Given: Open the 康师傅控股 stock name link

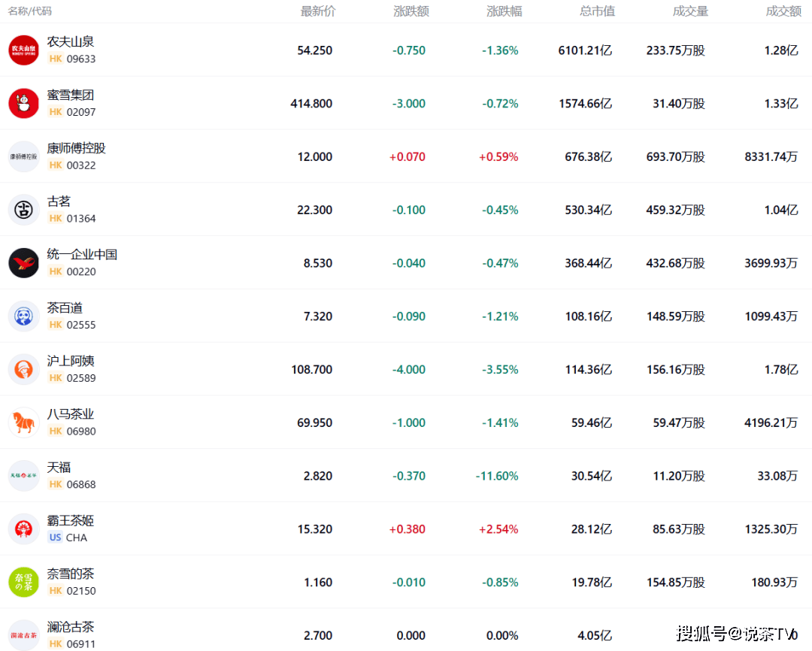Looking at the screenshot, I should (x=77, y=148).
